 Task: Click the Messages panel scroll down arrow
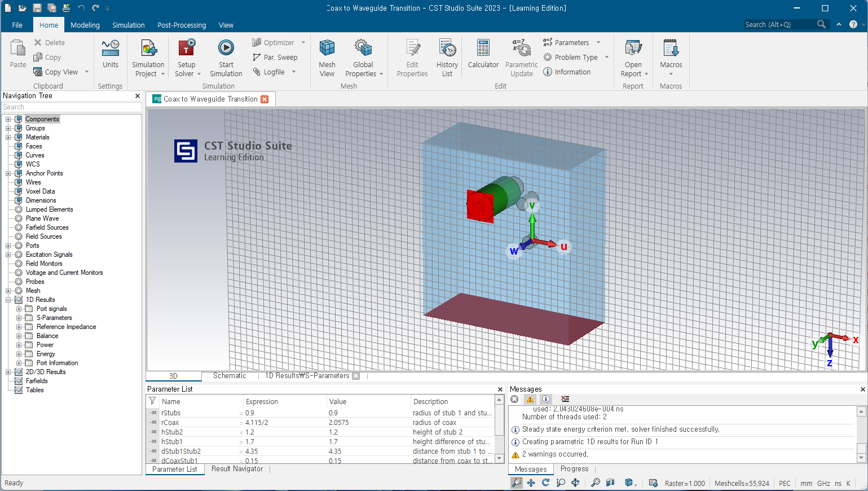861,458
